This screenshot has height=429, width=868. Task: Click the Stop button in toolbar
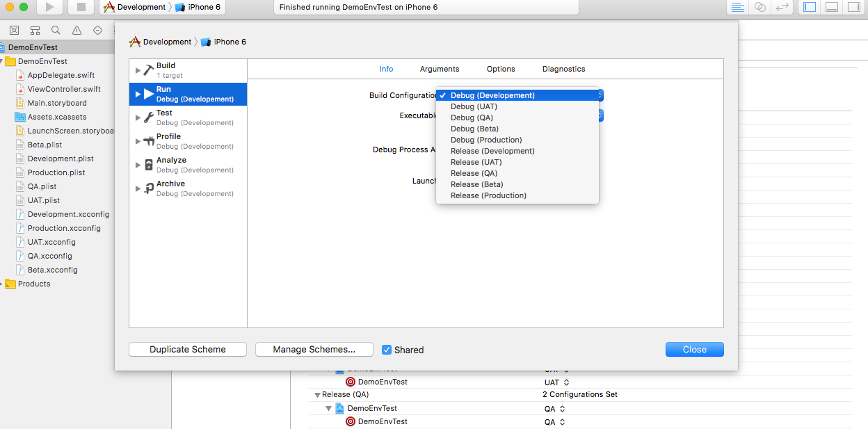(81, 7)
